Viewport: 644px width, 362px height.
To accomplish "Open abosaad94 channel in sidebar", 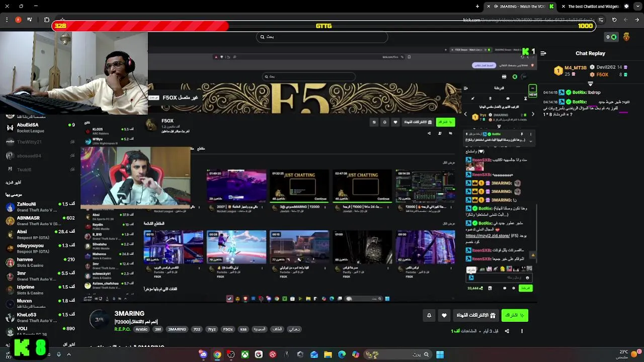I will (x=40, y=156).
